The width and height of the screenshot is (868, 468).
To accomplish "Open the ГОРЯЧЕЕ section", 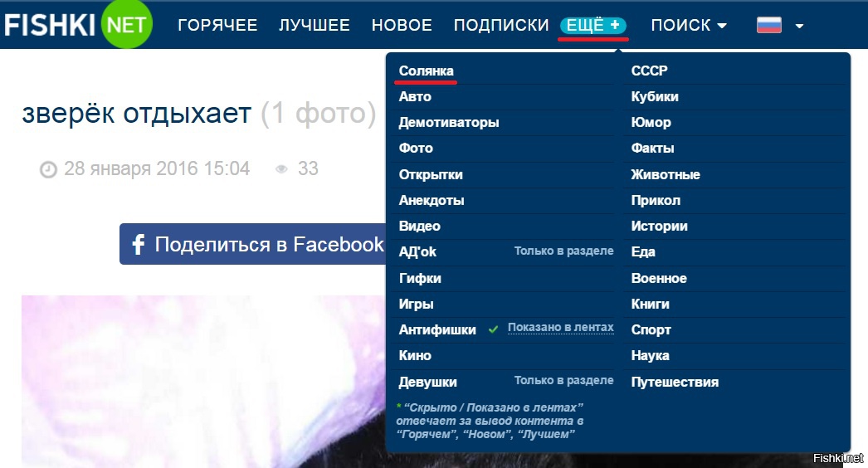I will (217, 26).
